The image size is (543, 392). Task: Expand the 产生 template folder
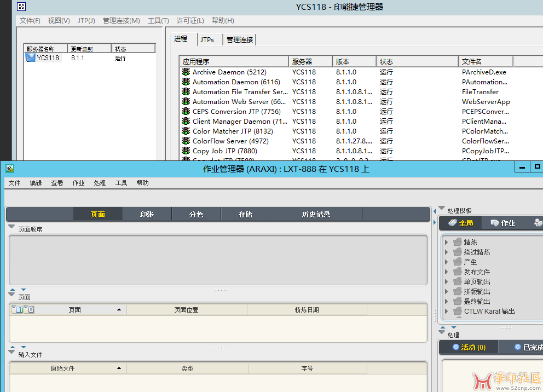(x=446, y=262)
